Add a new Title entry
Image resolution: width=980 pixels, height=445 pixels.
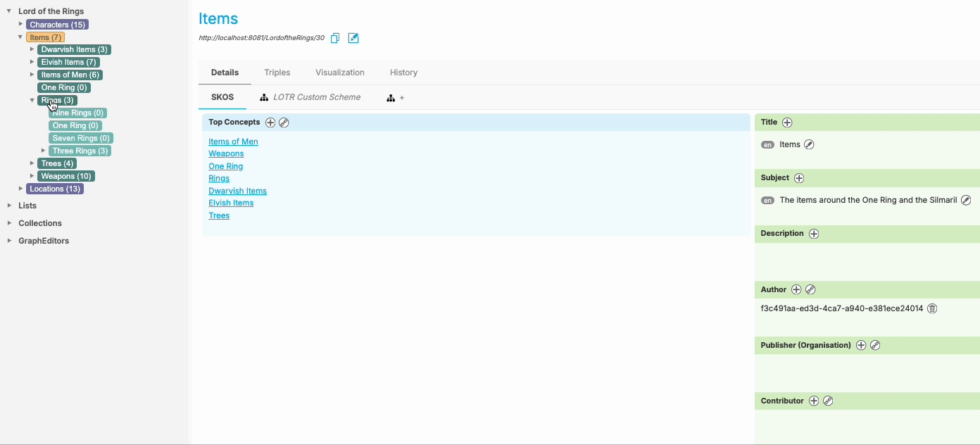[787, 123]
